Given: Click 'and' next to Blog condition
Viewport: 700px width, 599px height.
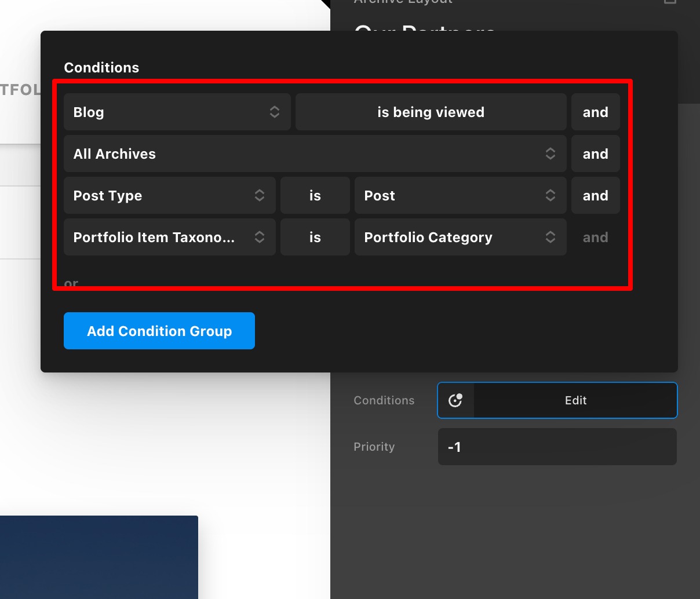Looking at the screenshot, I should tap(595, 112).
